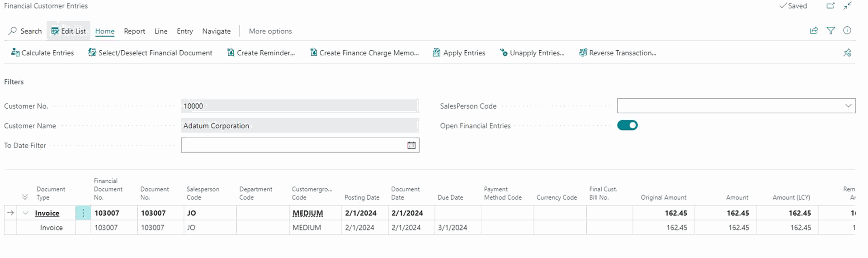Click the Customer No. field

click(300, 106)
